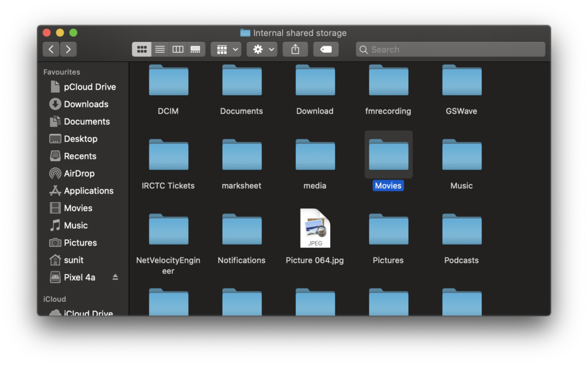The height and width of the screenshot is (365, 588).
Task: Switch Finder to column view
Action: pyautogui.click(x=177, y=49)
